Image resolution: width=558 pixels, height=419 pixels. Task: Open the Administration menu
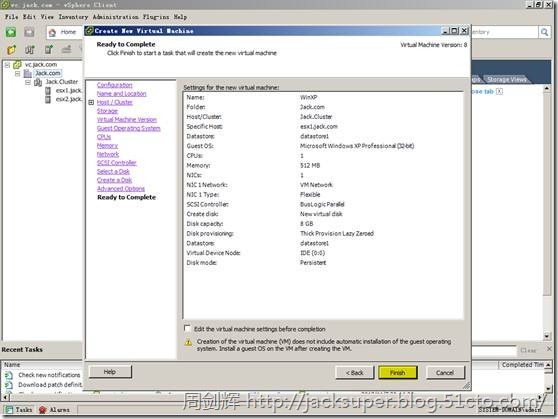click(x=116, y=17)
